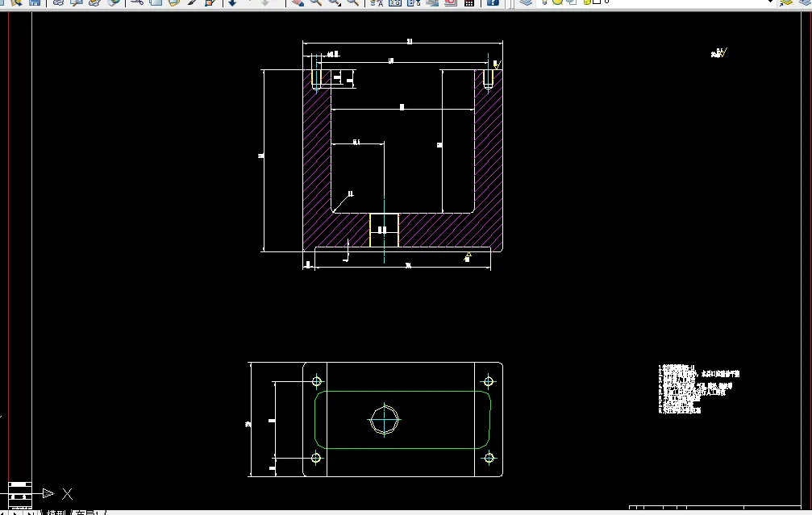The height and width of the screenshot is (515, 812).
Task: Click the Open file toolbar icon
Action: [17, 2]
